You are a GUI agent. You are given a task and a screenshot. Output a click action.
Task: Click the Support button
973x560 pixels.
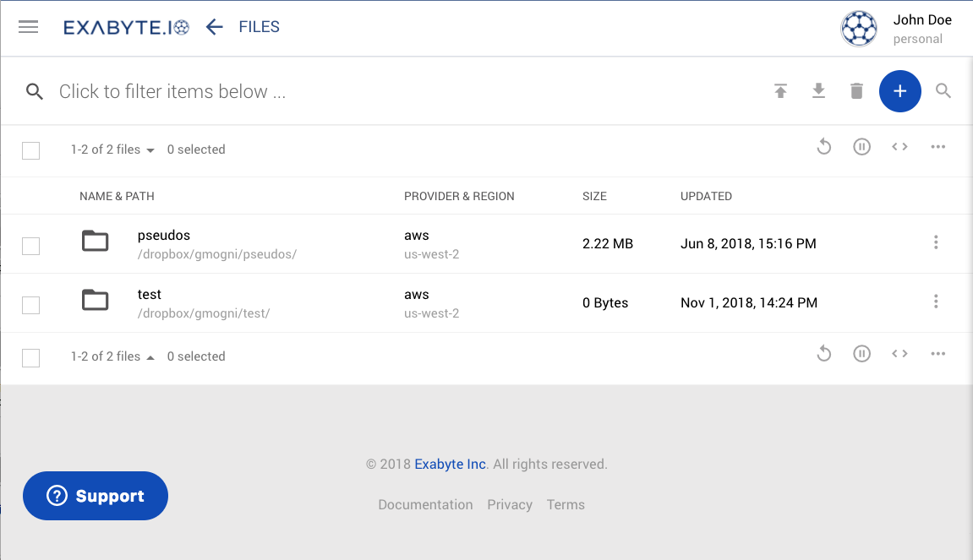95,496
